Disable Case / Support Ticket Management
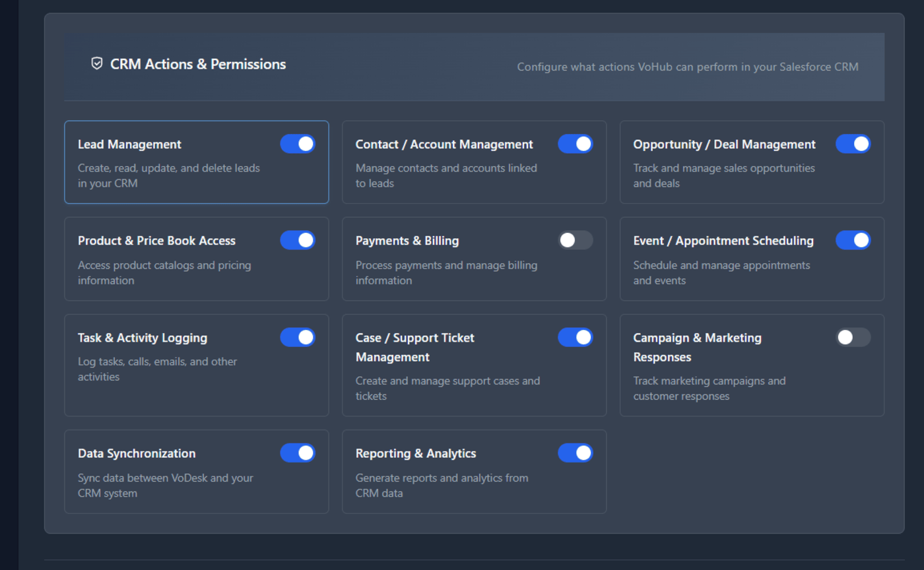Image resolution: width=924 pixels, height=570 pixels. [576, 337]
